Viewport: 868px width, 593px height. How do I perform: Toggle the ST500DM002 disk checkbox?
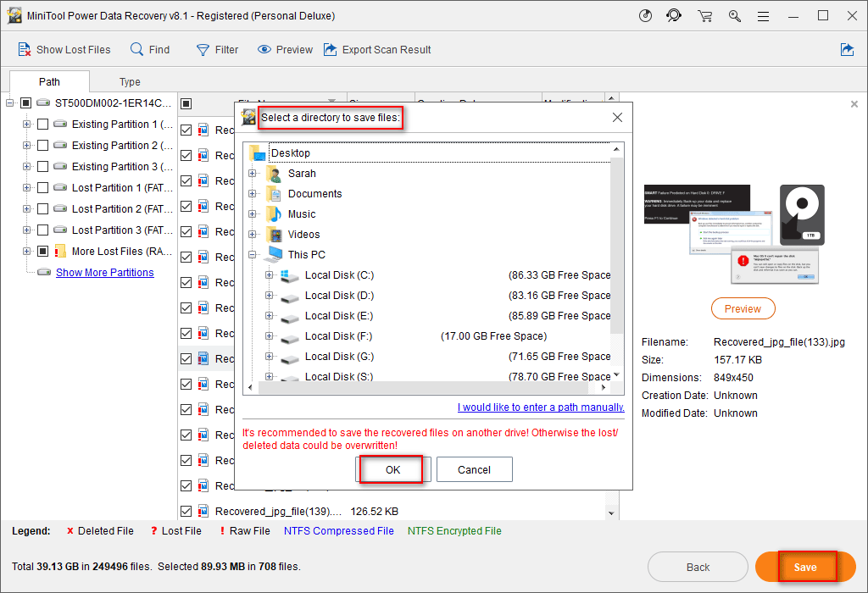[25, 103]
